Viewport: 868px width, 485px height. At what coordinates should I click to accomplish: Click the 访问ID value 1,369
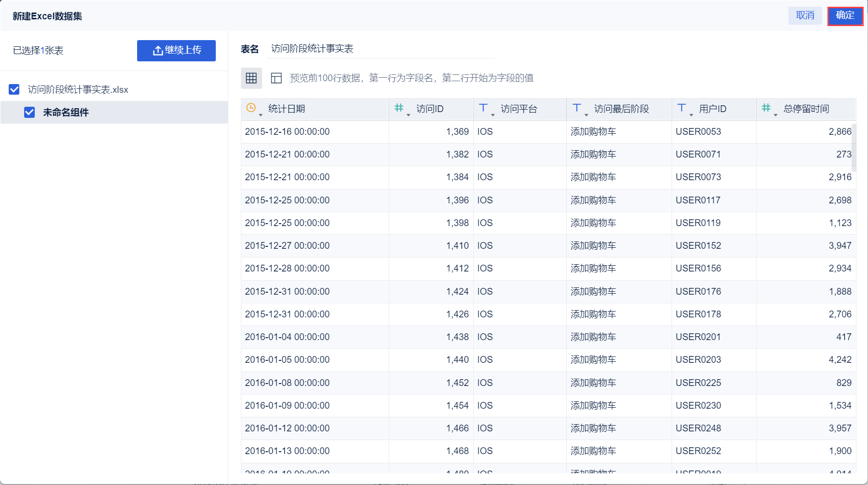pyautogui.click(x=458, y=132)
